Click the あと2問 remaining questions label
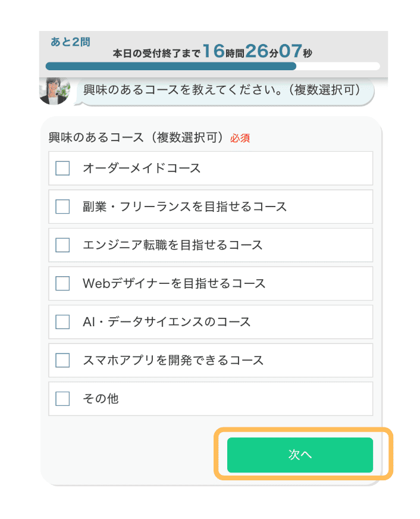Viewport: 420px width, 519px height. [x=71, y=43]
